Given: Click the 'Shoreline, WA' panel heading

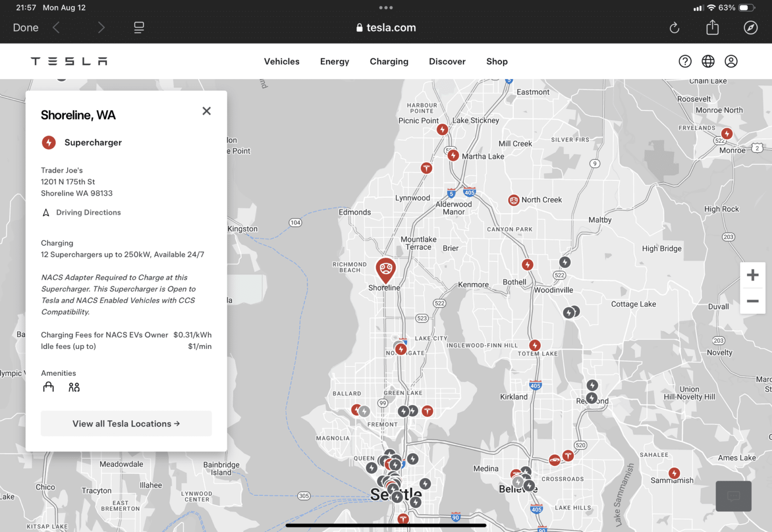Looking at the screenshot, I should 78,115.
